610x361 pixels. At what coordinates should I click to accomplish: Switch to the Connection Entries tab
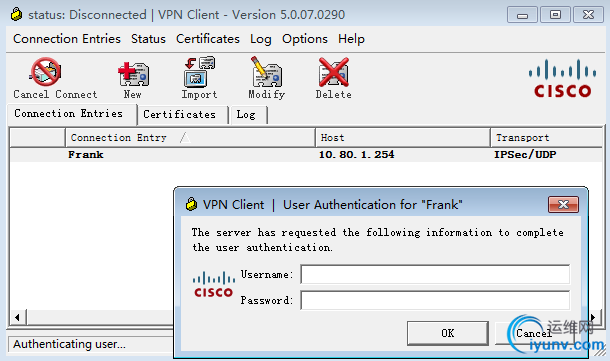(x=72, y=114)
